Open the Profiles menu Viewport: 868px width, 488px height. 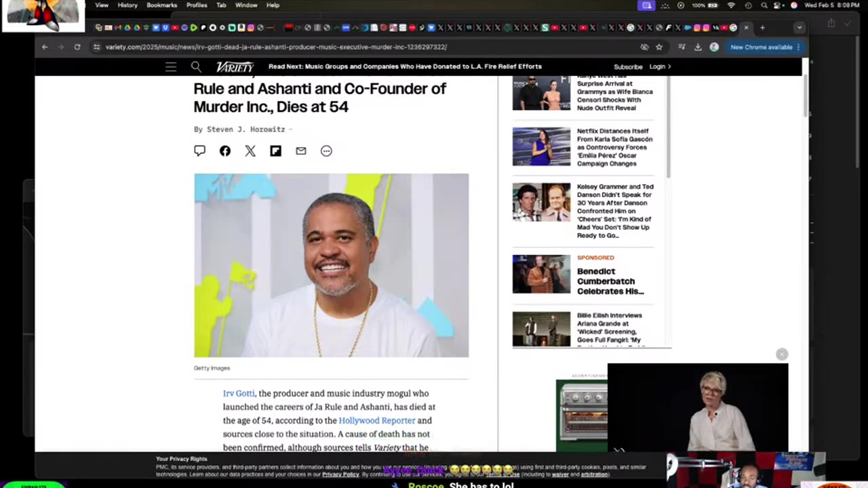tap(197, 5)
